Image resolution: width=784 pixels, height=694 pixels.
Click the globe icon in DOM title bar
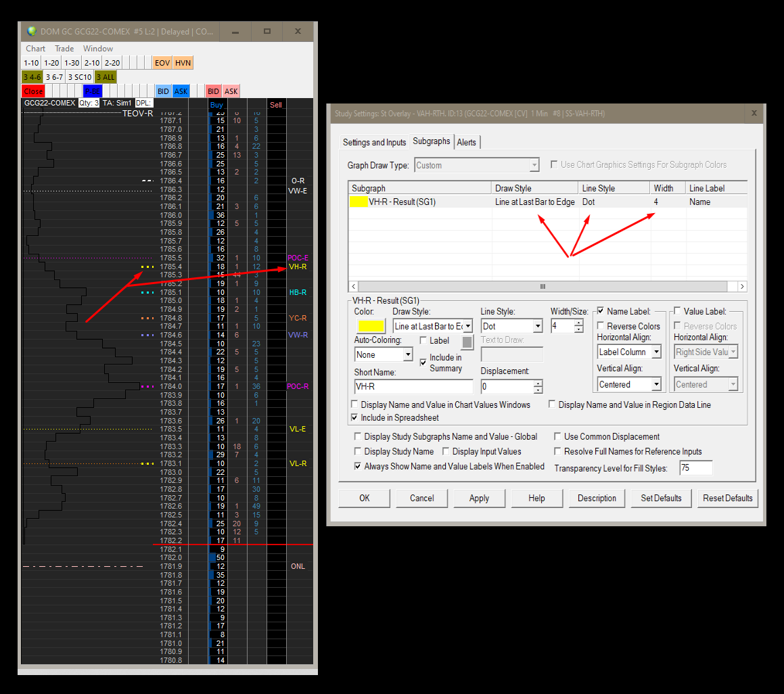coord(32,32)
